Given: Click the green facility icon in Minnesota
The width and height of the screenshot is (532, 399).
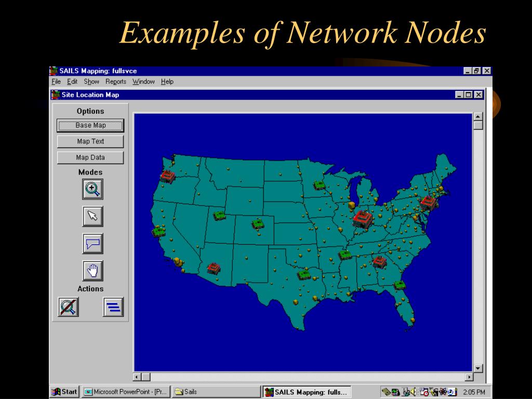Looking at the screenshot, I should tap(320, 185).
